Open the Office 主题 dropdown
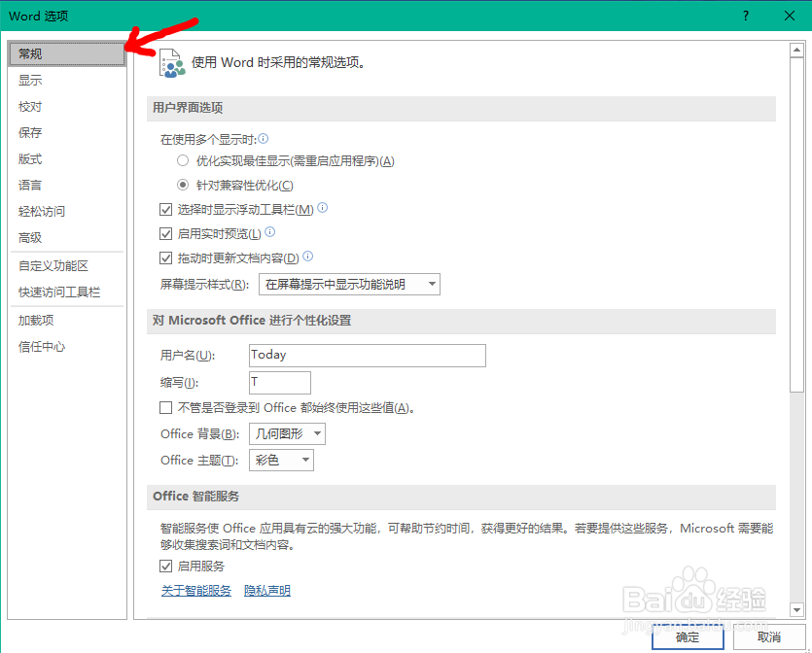812x653 pixels. tap(281, 460)
